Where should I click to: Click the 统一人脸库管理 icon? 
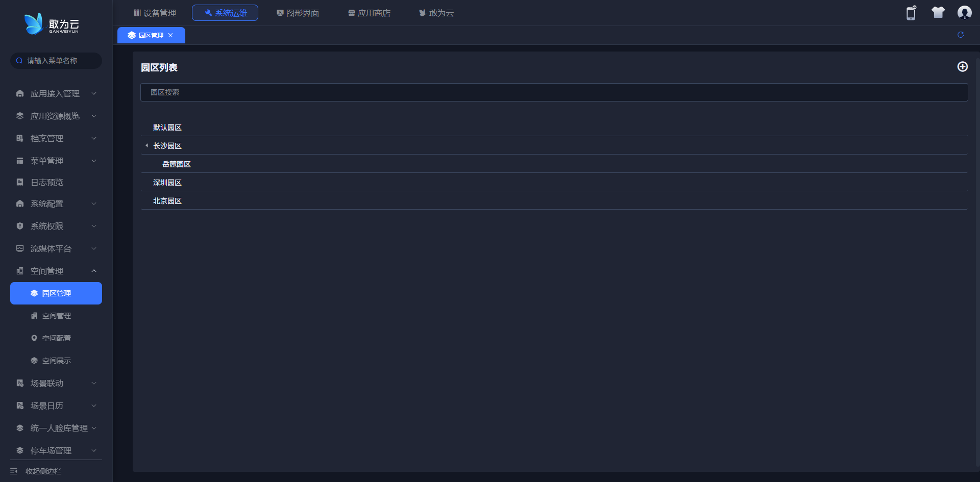(20, 428)
